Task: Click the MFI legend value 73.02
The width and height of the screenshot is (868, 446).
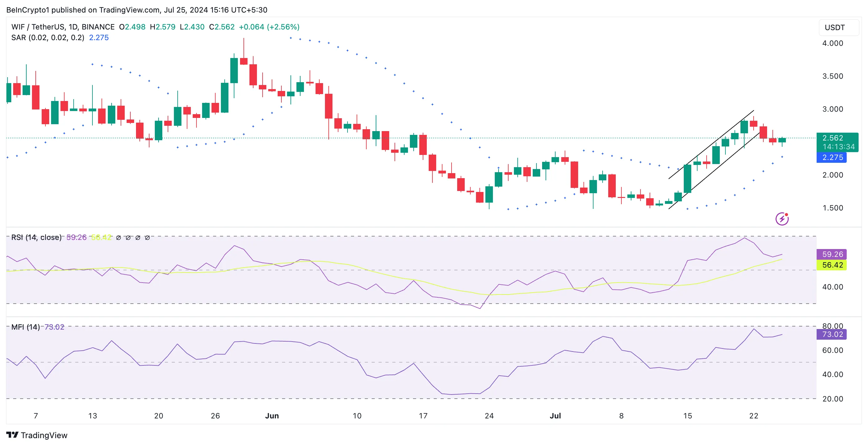Action: click(55, 327)
